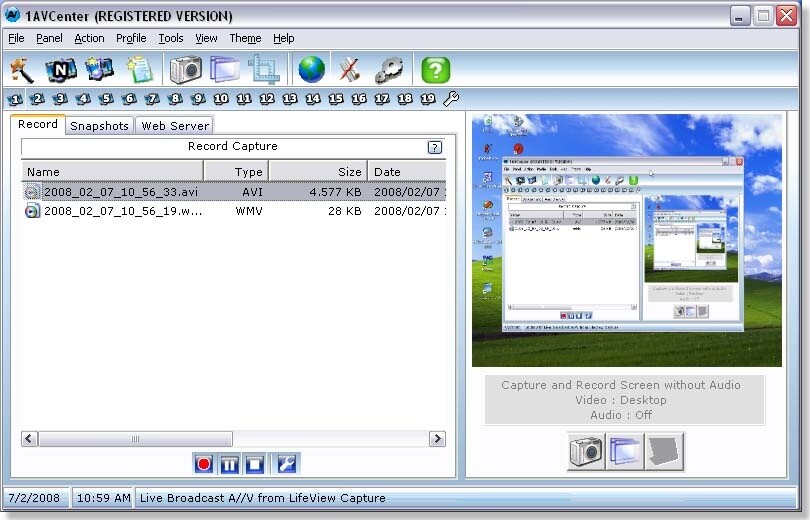Select profile number 17

pos(382,99)
